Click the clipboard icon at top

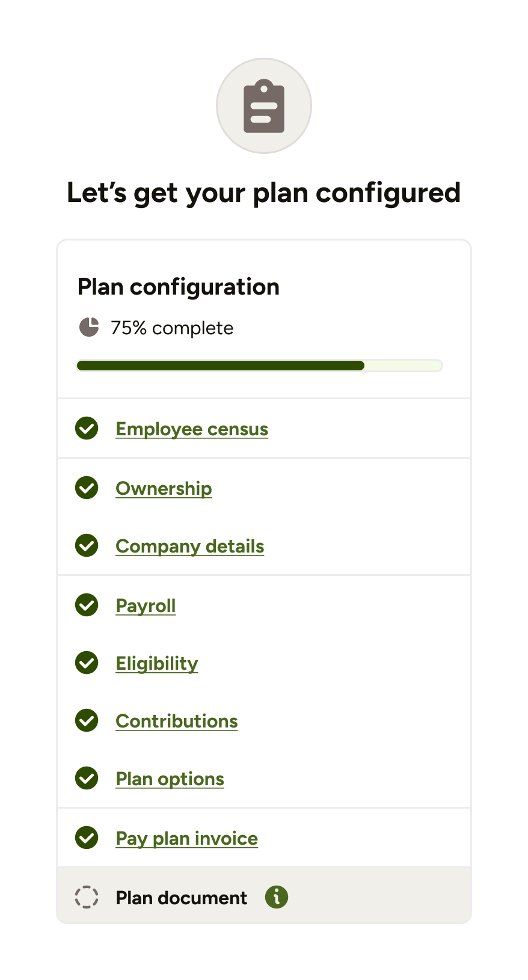(264, 106)
